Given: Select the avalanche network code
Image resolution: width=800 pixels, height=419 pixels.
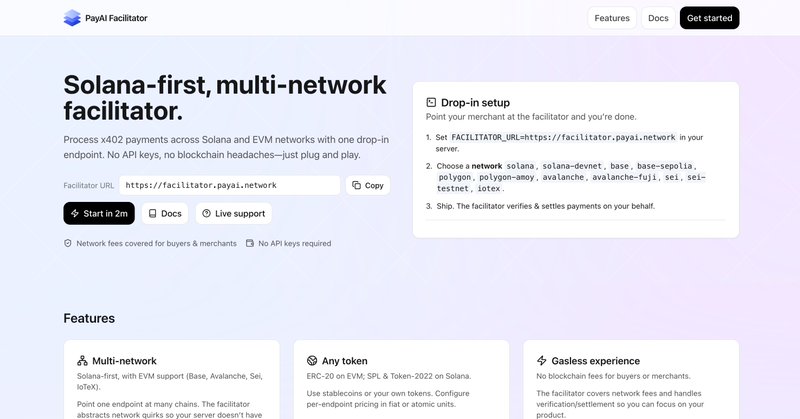Looking at the screenshot, I should (x=564, y=177).
